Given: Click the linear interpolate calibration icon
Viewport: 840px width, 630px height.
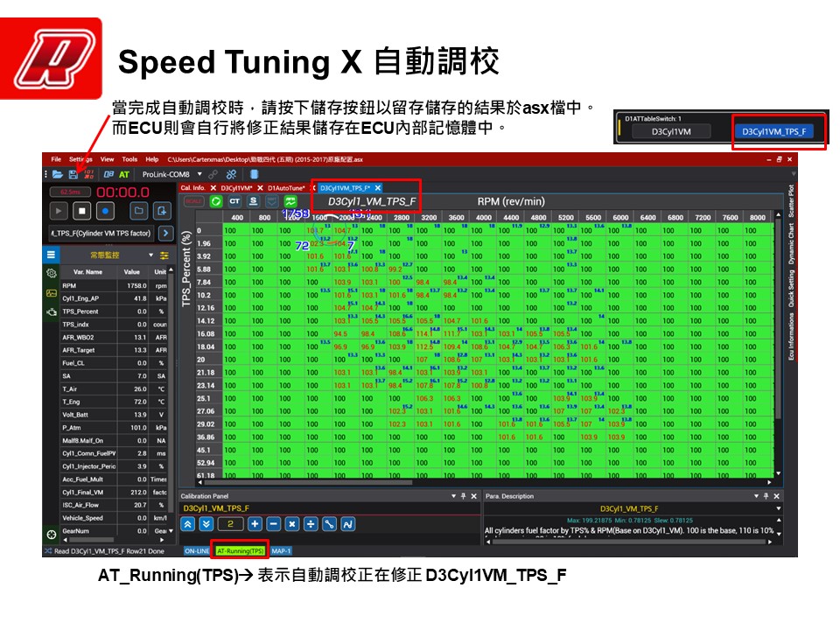Looking at the screenshot, I should (330, 524).
